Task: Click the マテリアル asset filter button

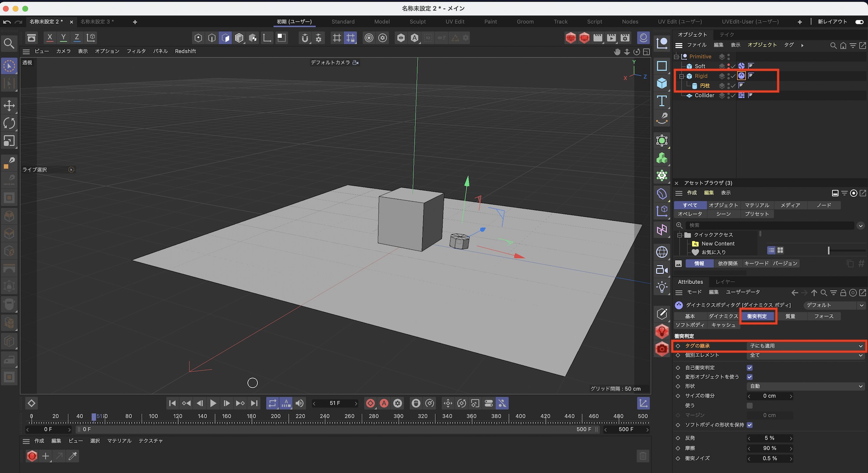Action: click(757, 205)
